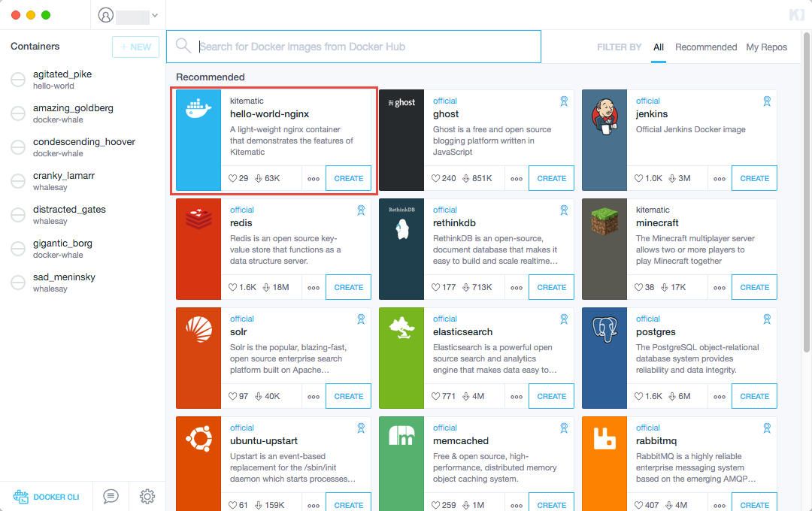
Task: Click the postgres elephant thumbnail
Action: pyautogui.click(x=604, y=358)
